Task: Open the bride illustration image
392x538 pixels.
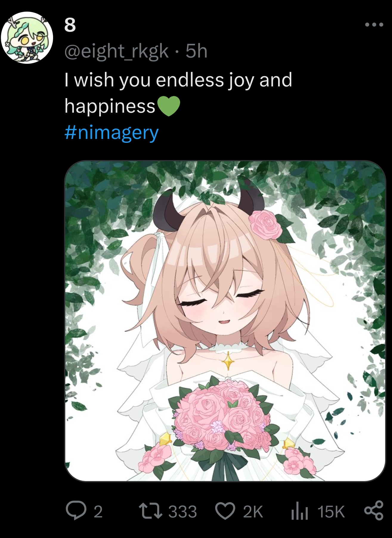Action: pyautogui.click(x=225, y=321)
